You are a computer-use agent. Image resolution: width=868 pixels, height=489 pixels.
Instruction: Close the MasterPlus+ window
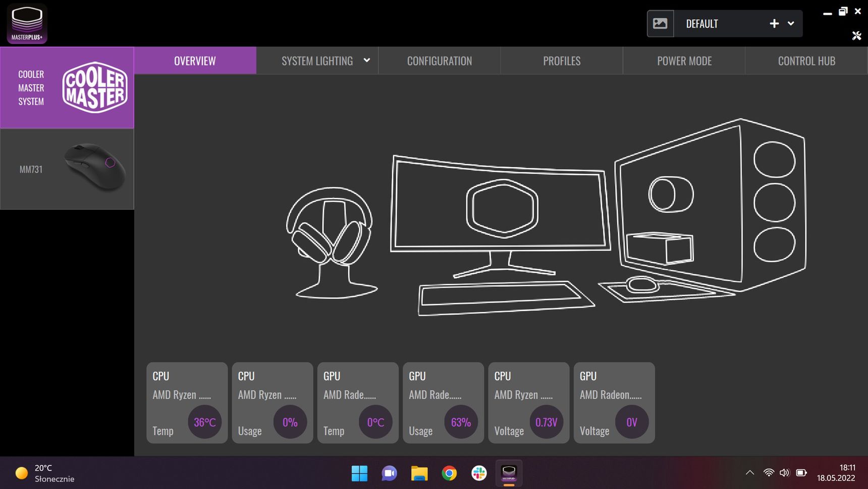[x=857, y=11]
